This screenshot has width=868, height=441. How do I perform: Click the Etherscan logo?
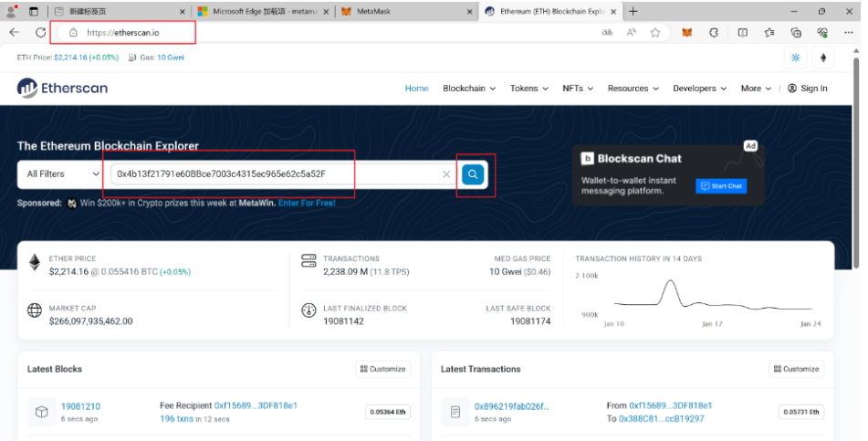pos(62,88)
